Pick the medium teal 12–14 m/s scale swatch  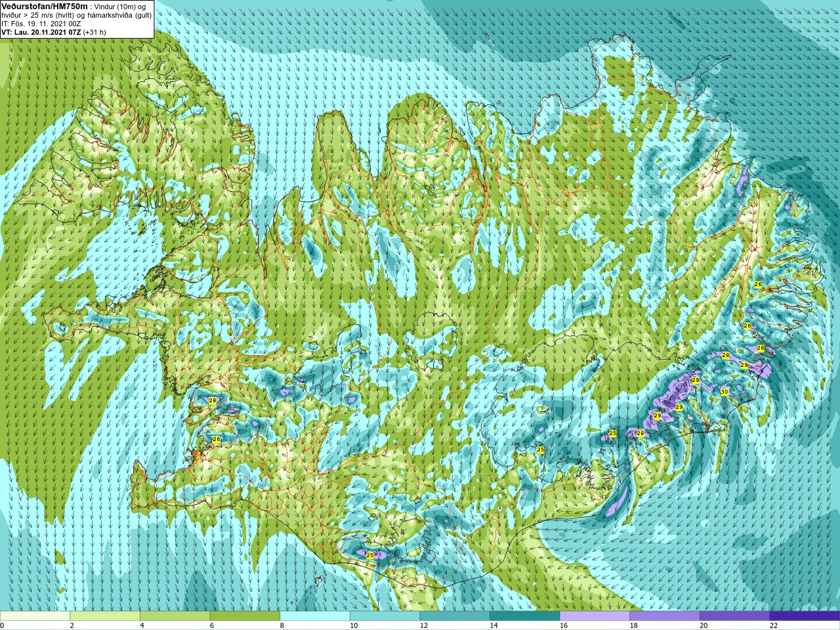455,616
